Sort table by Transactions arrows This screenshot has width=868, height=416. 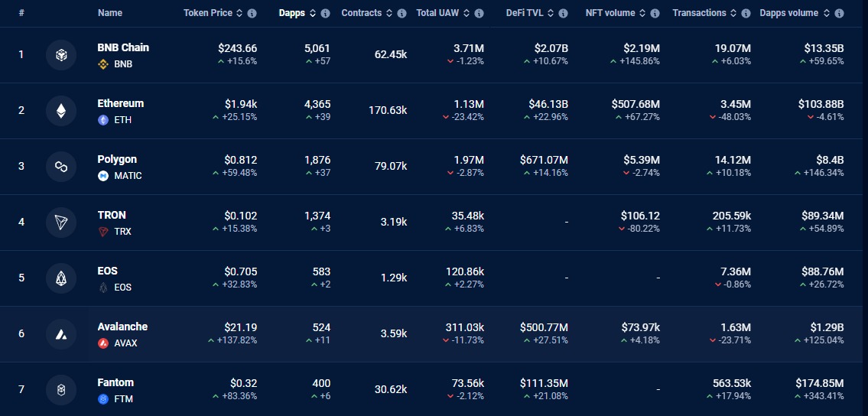coord(733,13)
